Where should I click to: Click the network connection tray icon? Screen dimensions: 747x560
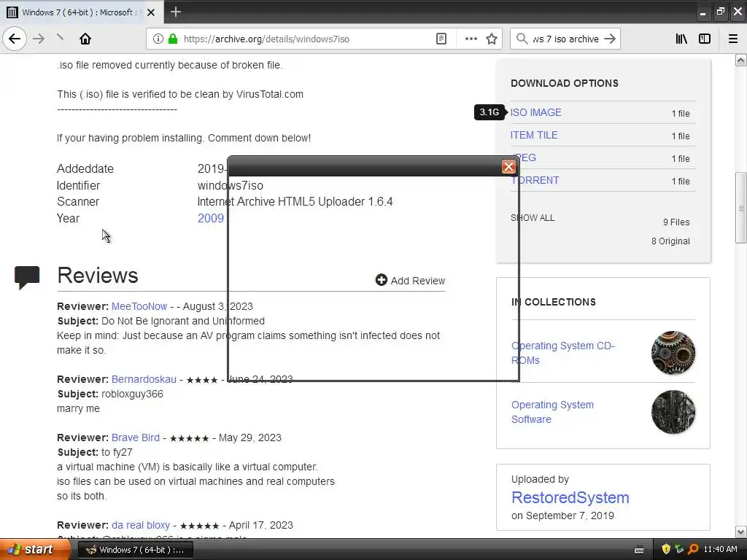[x=679, y=549]
